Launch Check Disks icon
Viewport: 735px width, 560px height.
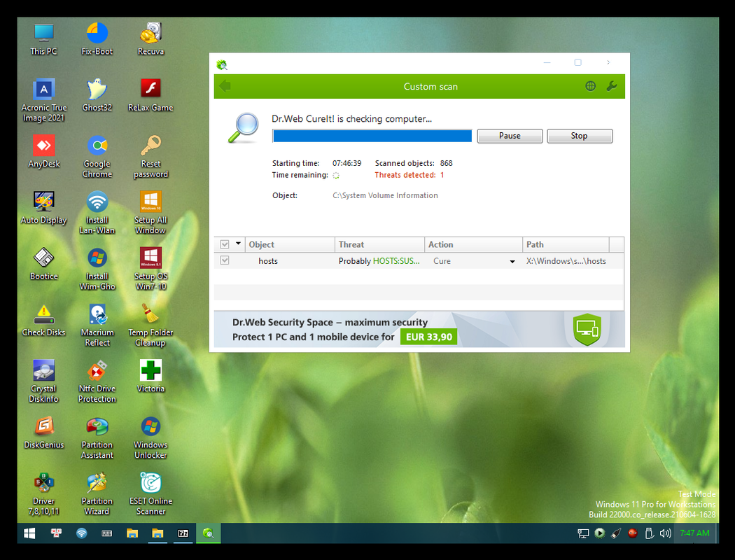tap(43, 321)
